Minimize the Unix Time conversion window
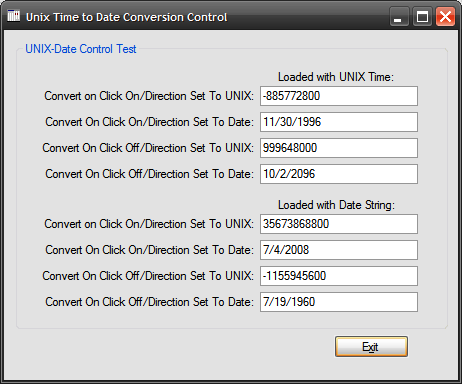The width and height of the screenshot is (462, 384). point(399,16)
